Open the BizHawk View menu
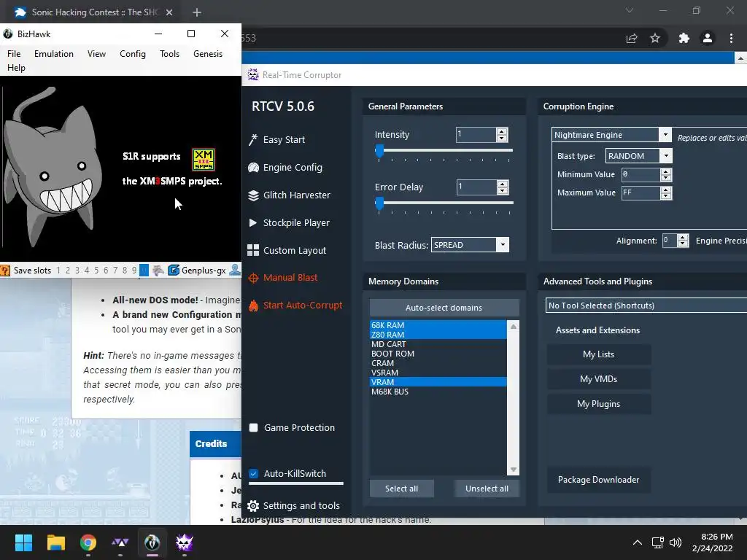This screenshot has height=560, width=747. click(x=96, y=54)
